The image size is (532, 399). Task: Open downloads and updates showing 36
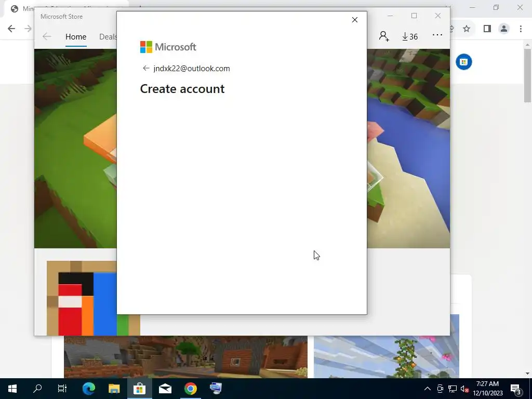[409, 36]
